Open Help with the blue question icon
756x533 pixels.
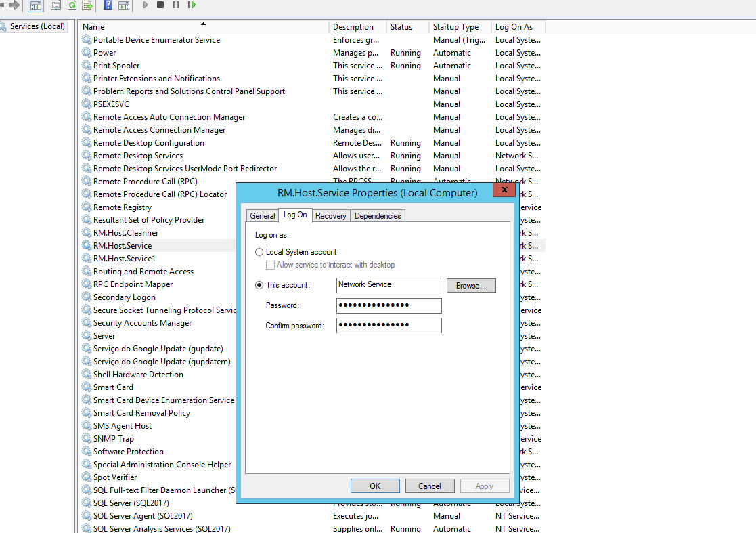[x=108, y=5]
